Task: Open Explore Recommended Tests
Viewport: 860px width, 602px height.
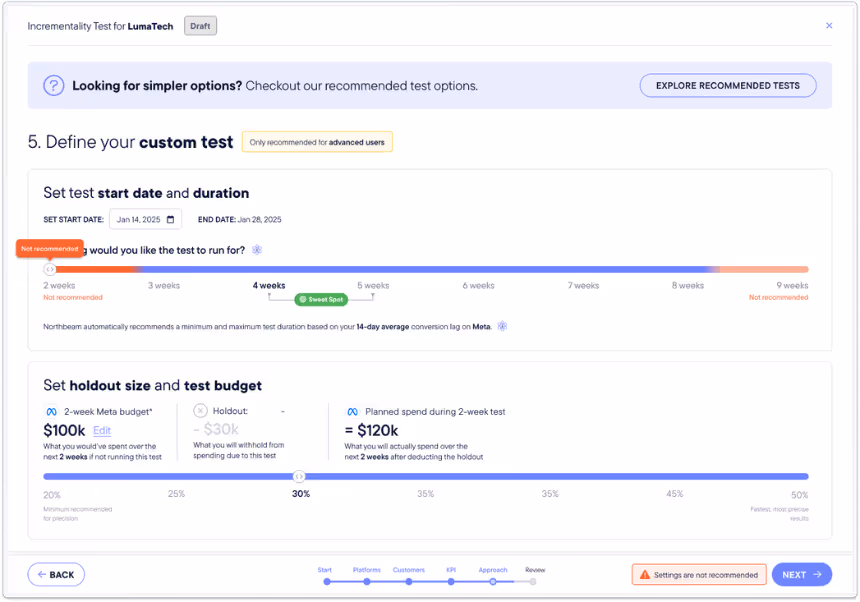Action: coord(727,86)
